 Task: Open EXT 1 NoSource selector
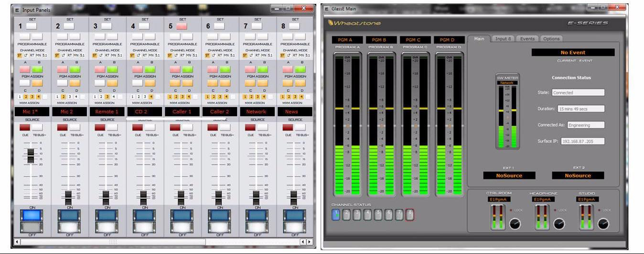click(509, 176)
